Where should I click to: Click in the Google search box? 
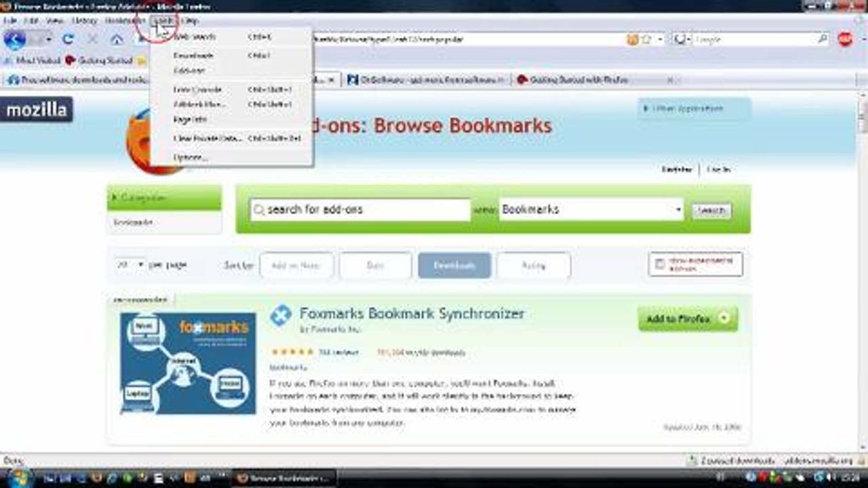tap(754, 39)
